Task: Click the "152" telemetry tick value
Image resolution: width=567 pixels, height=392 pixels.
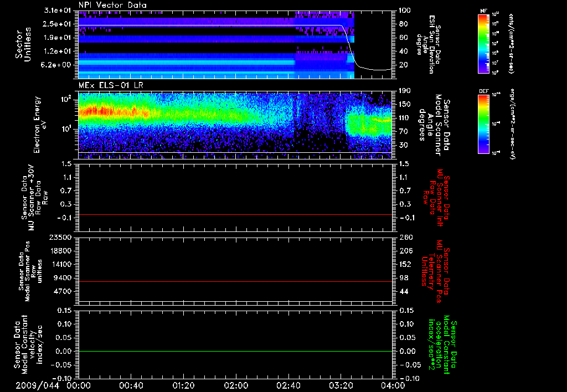Action: click(x=405, y=264)
